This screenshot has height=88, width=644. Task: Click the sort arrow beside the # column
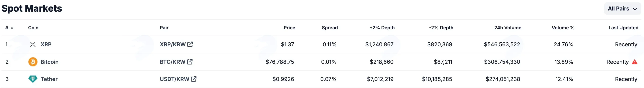pyautogui.click(x=12, y=28)
